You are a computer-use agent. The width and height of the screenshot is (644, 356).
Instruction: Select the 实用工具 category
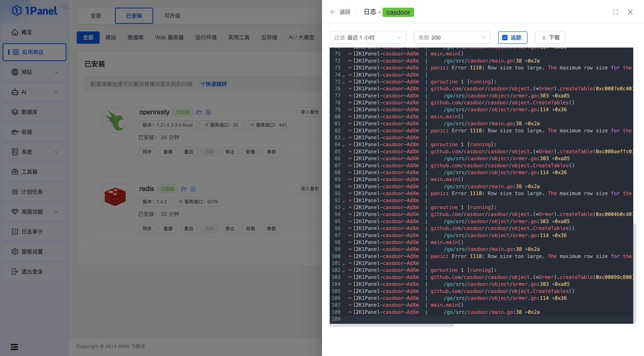point(239,38)
